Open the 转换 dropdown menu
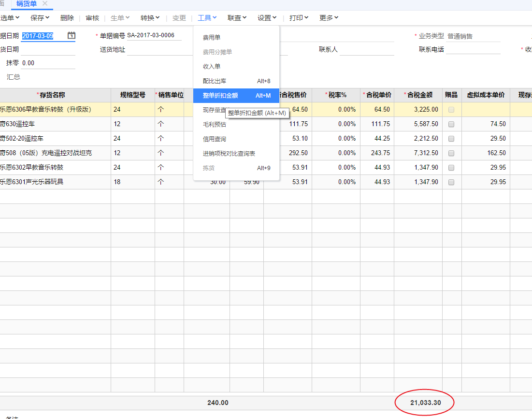 coord(150,18)
